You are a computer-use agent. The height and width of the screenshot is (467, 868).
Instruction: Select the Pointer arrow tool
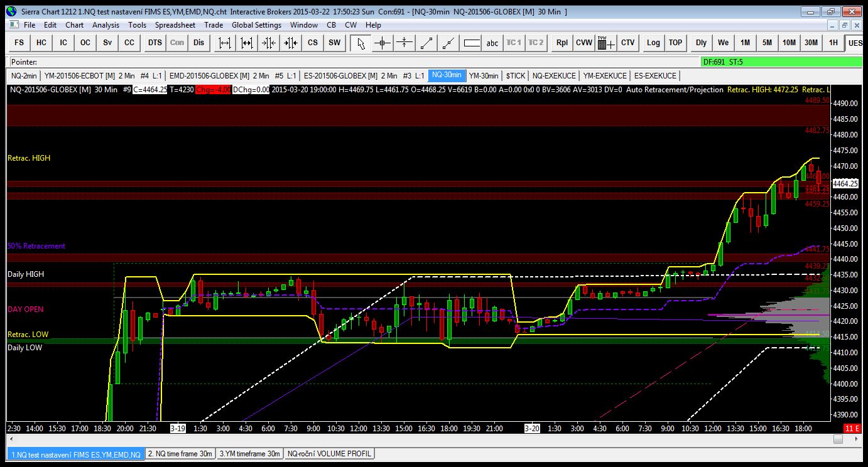361,43
